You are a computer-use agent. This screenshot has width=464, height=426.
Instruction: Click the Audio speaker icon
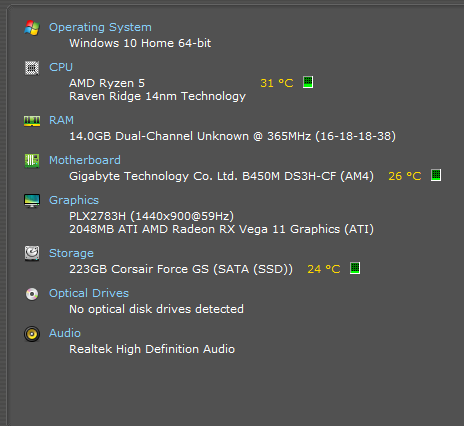pos(32,334)
